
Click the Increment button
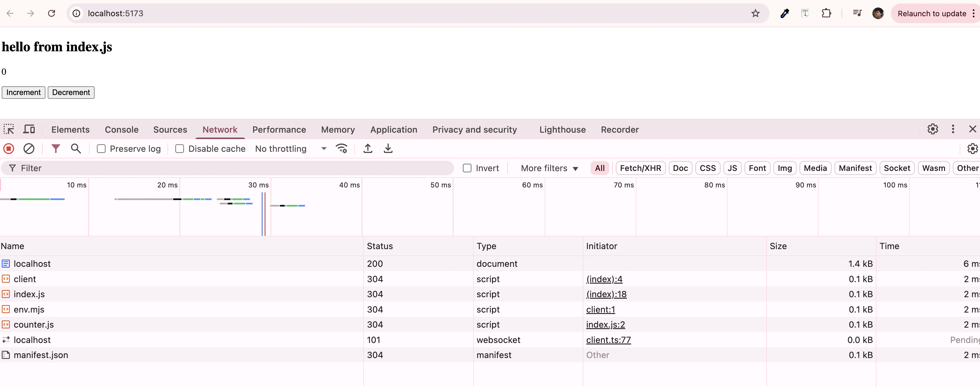coord(23,92)
